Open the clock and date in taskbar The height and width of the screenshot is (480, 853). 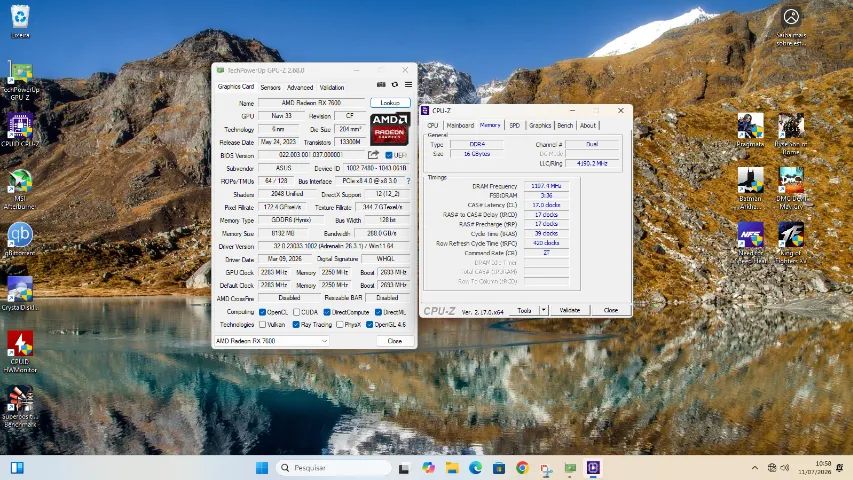814,467
